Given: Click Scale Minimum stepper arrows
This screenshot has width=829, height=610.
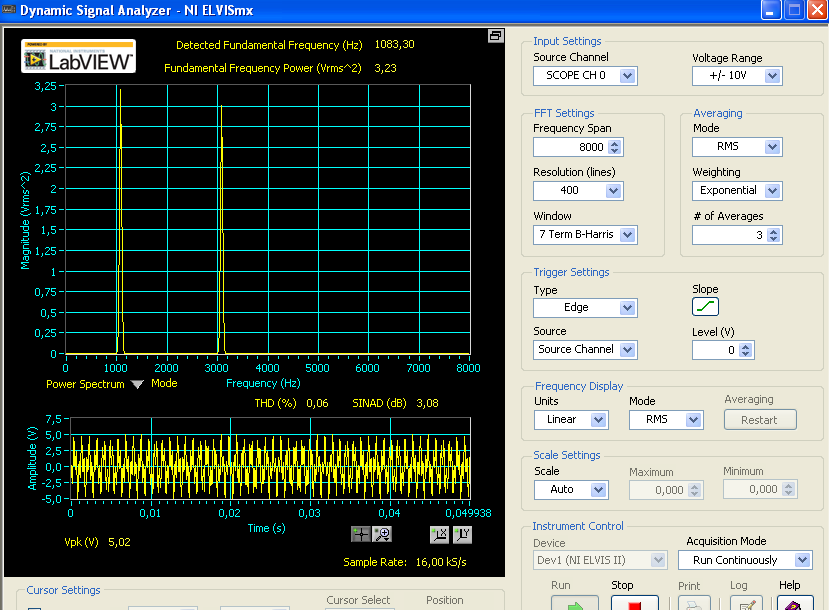Looking at the screenshot, I should (788, 489).
